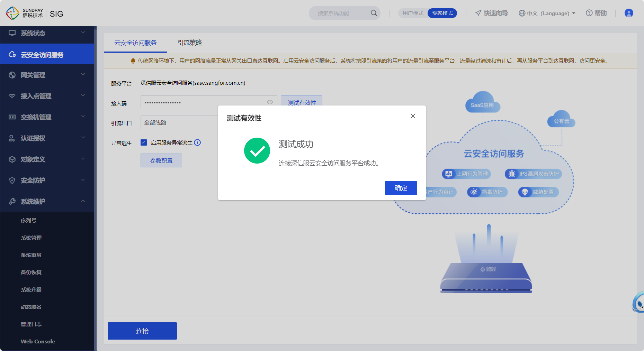Image resolution: width=644 pixels, height=351 pixels.
Task: Click the 连接 connect button
Action: click(x=142, y=331)
